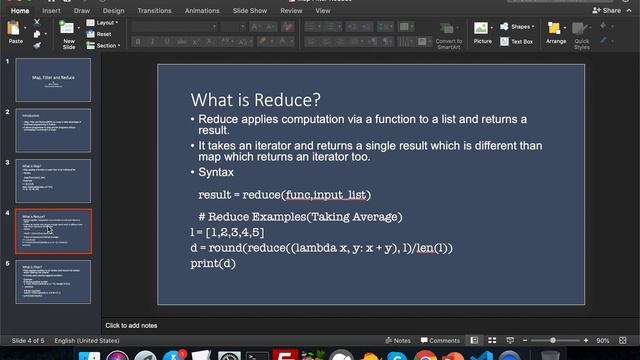640x360 pixels.
Task: Click English (United States) language indicator
Action: pos(87,340)
